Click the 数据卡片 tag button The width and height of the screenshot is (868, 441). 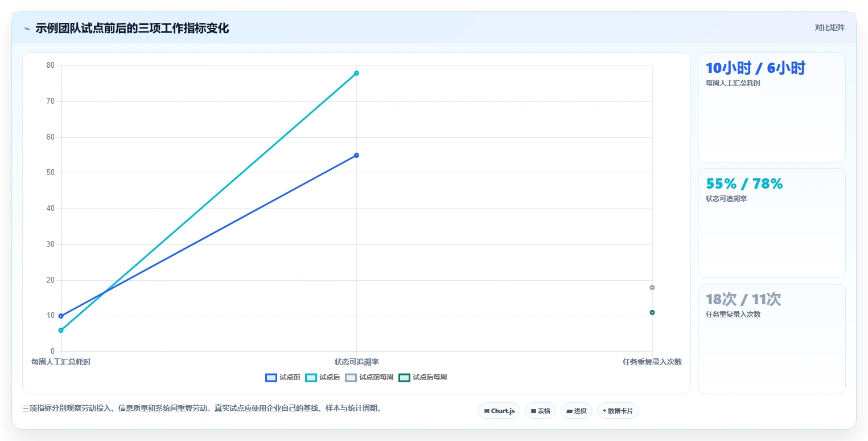pos(618,411)
